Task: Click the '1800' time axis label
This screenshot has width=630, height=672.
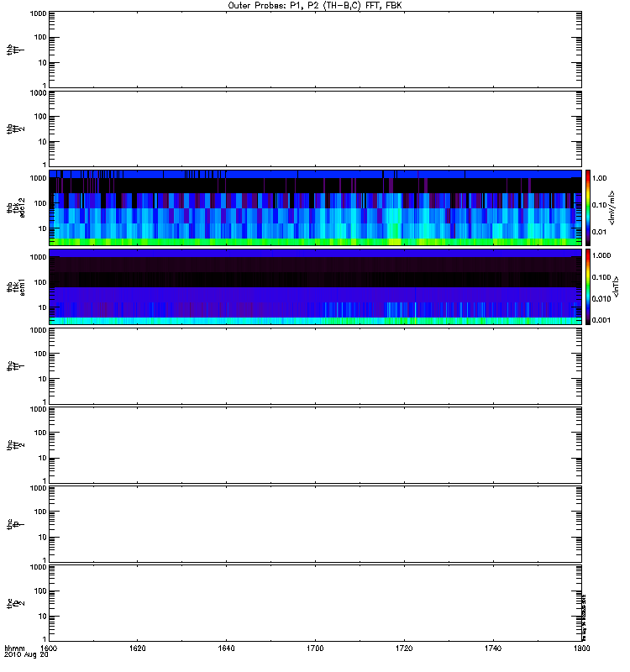Action: [581, 648]
